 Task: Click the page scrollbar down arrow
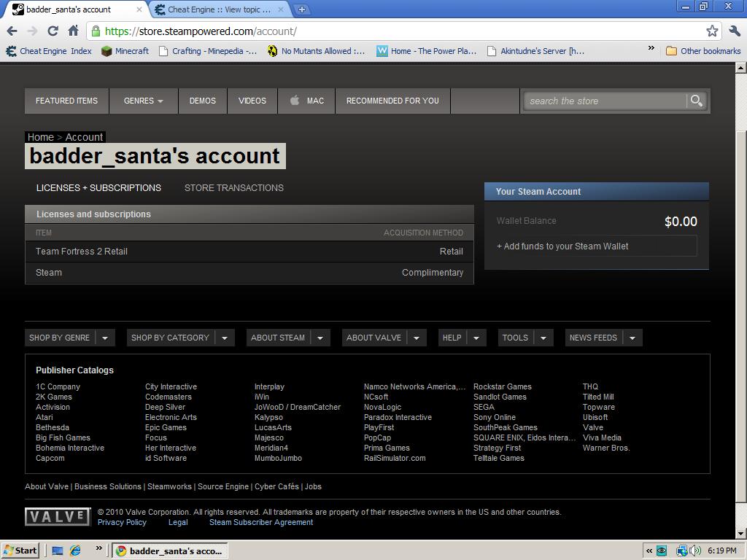point(741,534)
